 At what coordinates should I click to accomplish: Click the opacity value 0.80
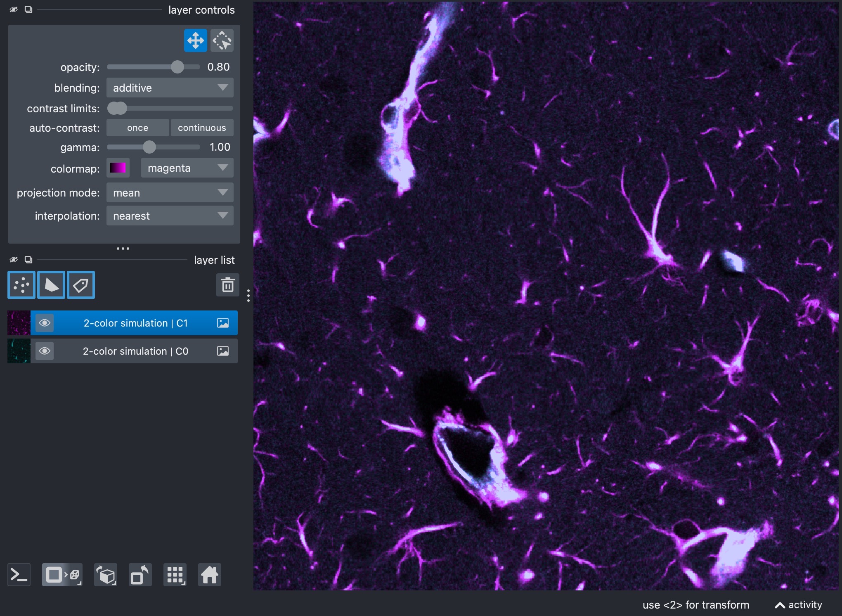click(x=218, y=67)
